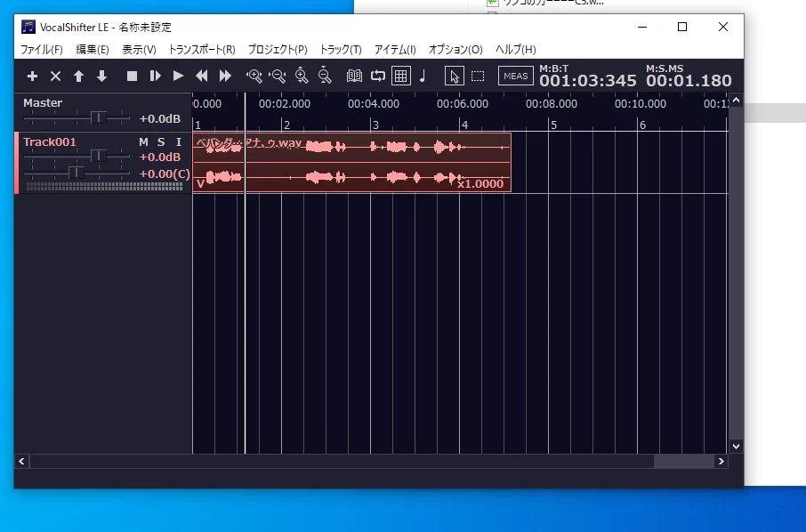Fast forward using double-right arrow icon
Image resolution: width=806 pixels, height=532 pixels.
(225, 77)
